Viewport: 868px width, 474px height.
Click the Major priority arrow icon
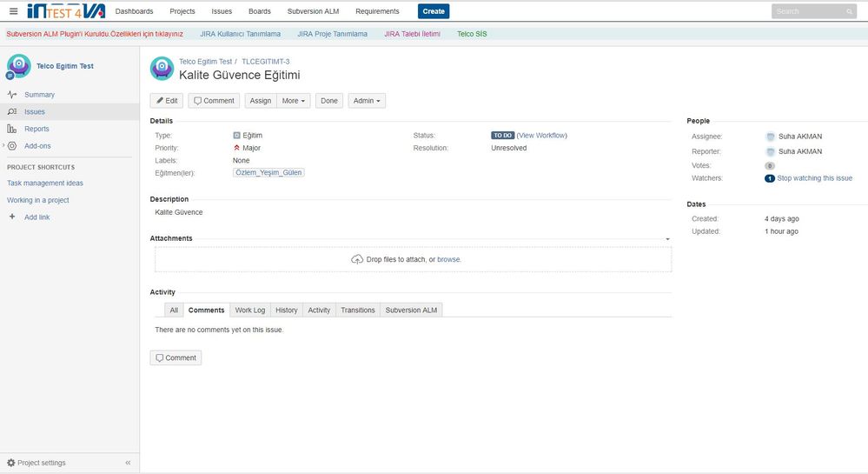pos(236,148)
